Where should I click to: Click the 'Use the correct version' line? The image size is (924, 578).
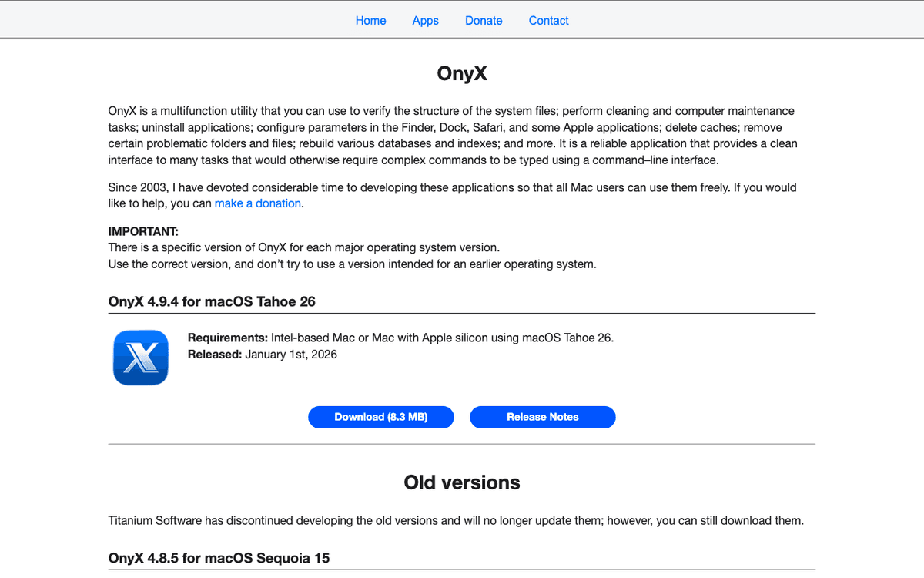(x=353, y=264)
